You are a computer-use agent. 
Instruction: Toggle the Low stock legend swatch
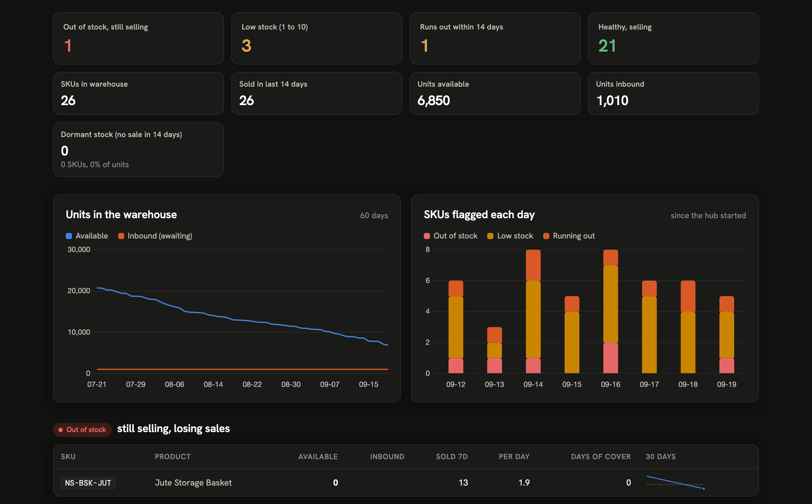(x=490, y=236)
